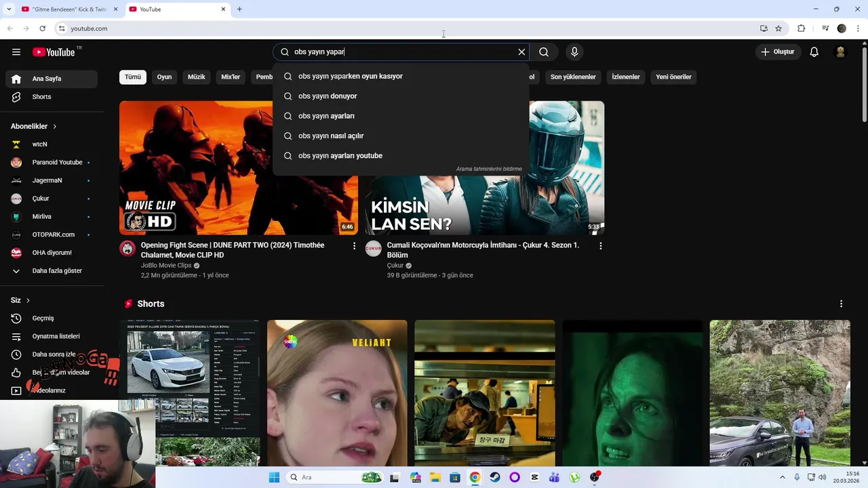Viewport: 868px width, 488px height.
Task: Open the OHA diyorum! channel
Action: (x=52, y=253)
